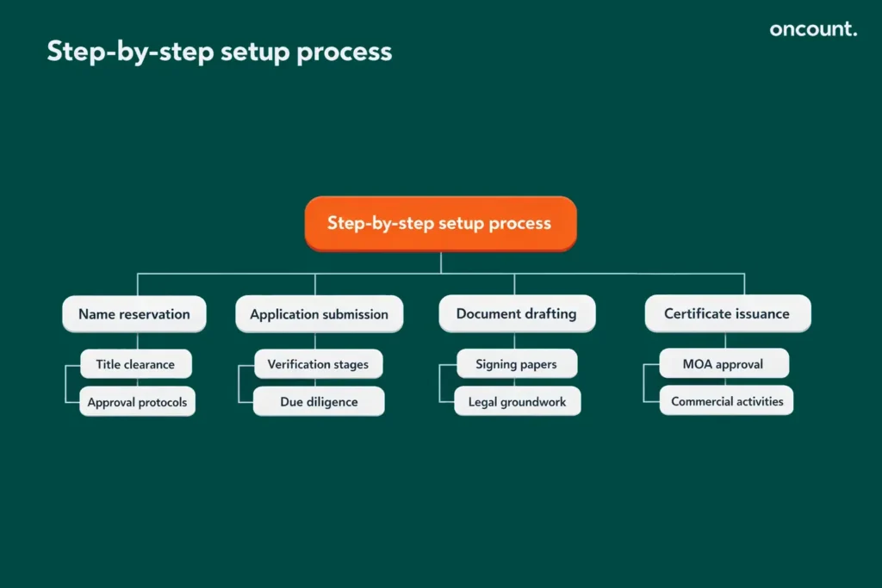This screenshot has width=882, height=588.
Task: Click the orange Step-by-step setup process node
Action: click(440, 223)
